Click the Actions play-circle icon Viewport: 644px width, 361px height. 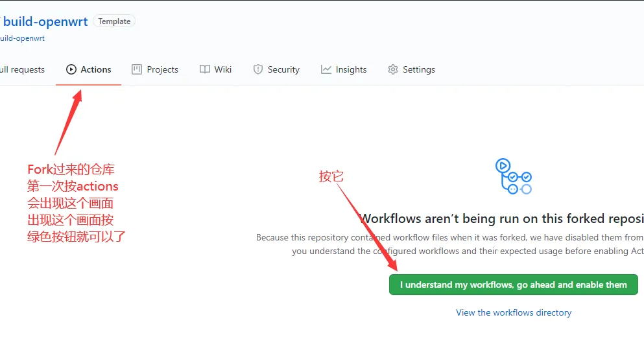(71, 69)
